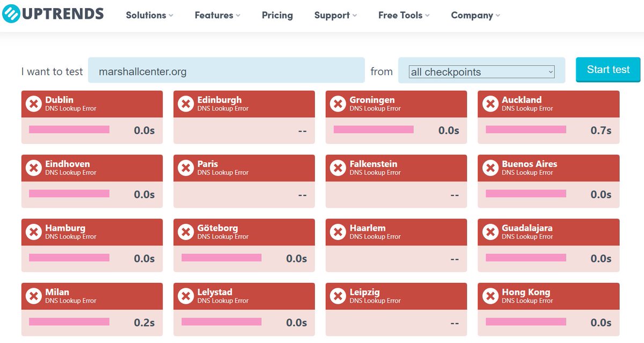Click the Auckland load time bar

526,129
